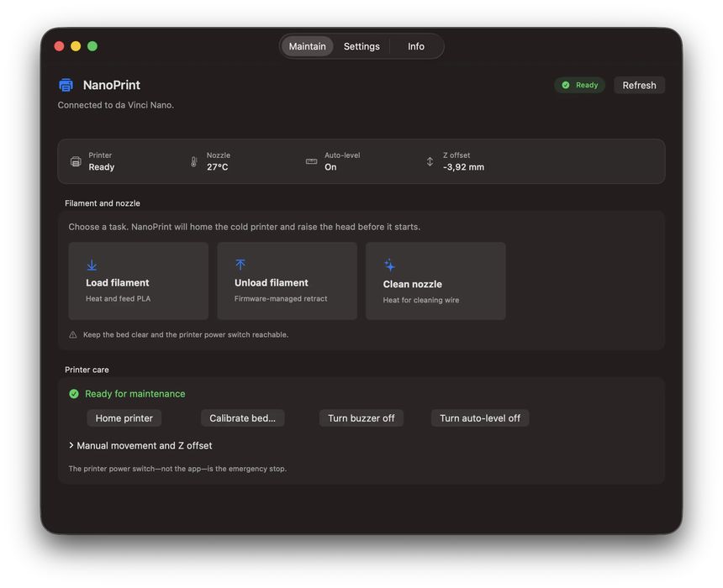Home the printer

tap(124, 418)
